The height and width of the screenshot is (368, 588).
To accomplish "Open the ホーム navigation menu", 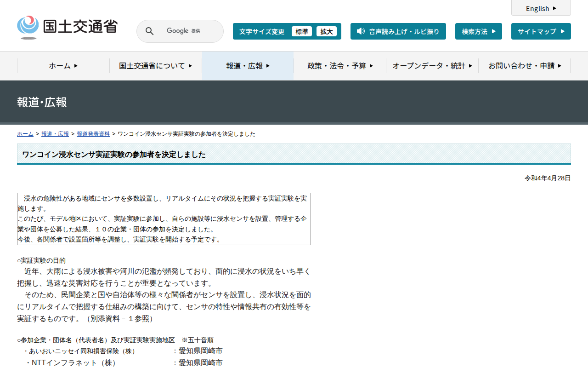I will [x=63, y=66].
